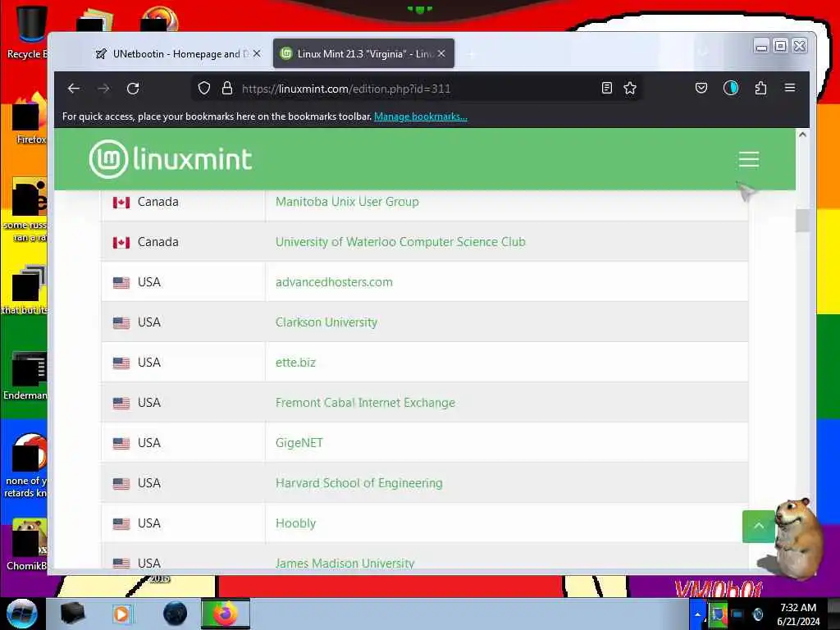Click the page scrollbar thumb
840x630 pixels.
(802, 220)
